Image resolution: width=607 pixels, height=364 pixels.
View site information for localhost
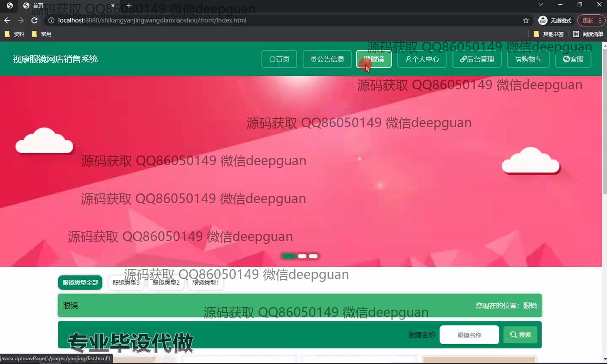tap(51, 20)
